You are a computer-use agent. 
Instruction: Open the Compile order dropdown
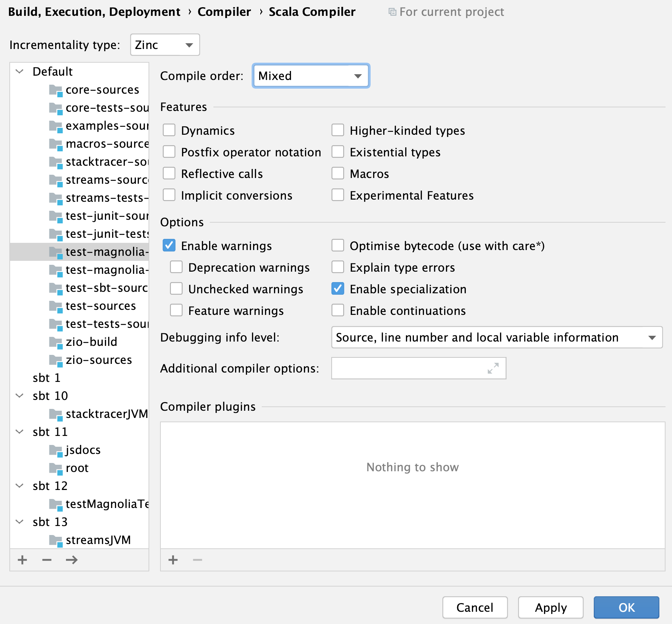point(311,76)
